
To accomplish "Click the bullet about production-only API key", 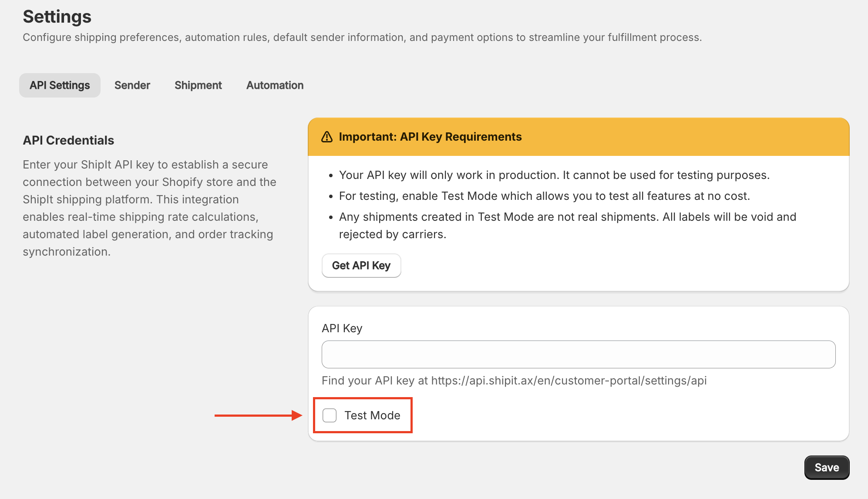I will coord(554,175).
